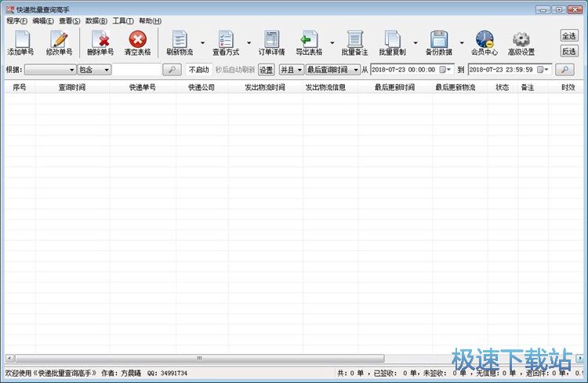Screen dimensions: 588x383
Task: Open the 程序(F) menu
Action: 17,21
